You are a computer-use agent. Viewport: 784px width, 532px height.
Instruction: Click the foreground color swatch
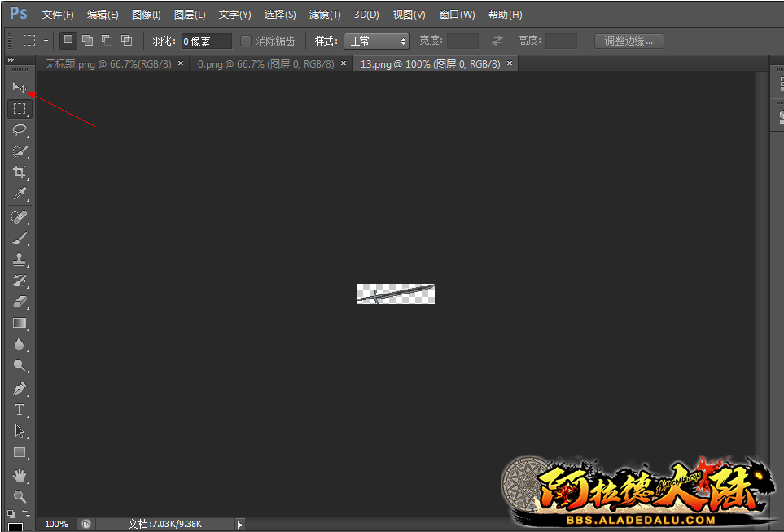(x=15, y=527)
